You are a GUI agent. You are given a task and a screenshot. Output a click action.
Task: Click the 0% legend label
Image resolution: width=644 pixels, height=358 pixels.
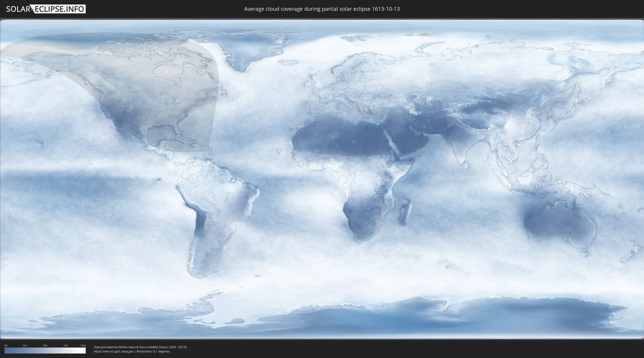point(6,345)
